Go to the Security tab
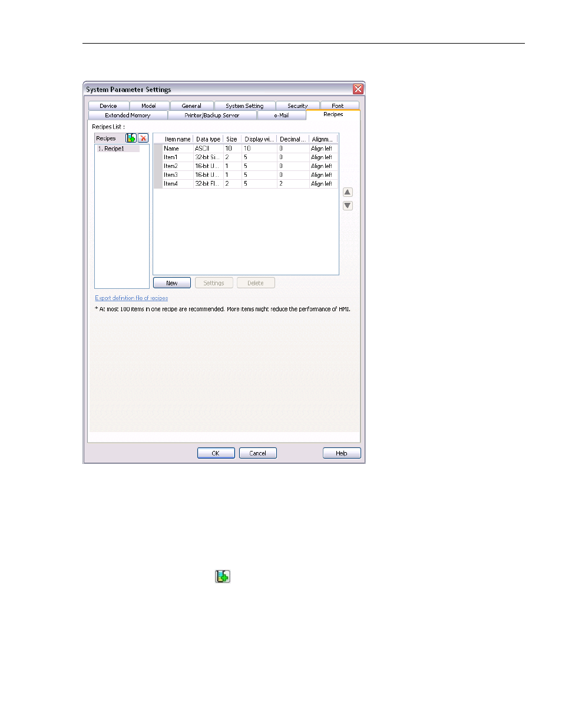This screenshot has height=728, width=562. (x=297, y=106)
